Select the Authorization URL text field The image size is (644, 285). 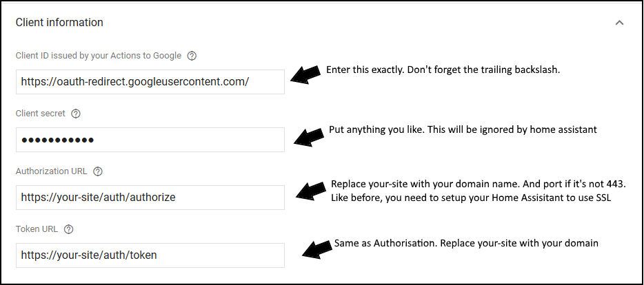tap(150, 198)
